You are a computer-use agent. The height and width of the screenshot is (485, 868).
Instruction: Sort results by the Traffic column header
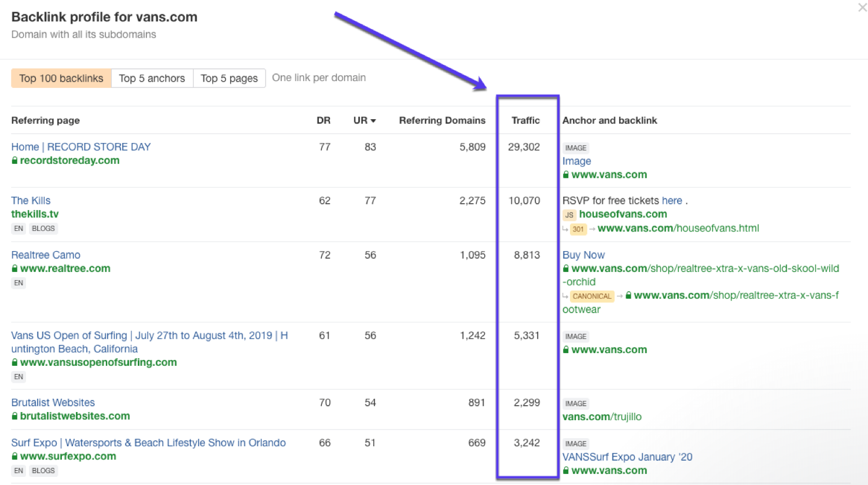[x=525, y=120]
